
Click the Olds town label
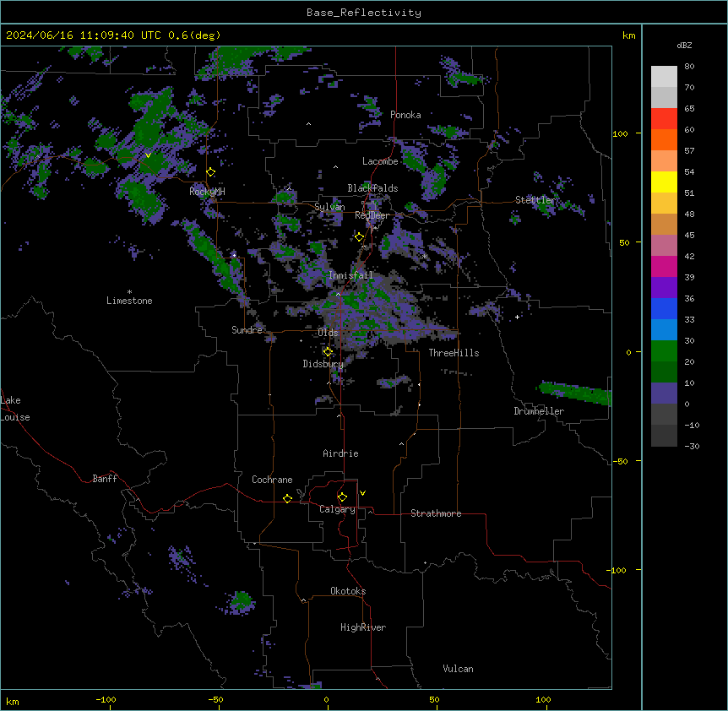pyautogui.click(x=328, y=333)
